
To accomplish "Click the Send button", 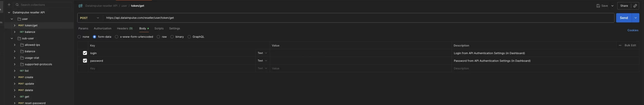I will pyautogui.click(x=624, y=18).
